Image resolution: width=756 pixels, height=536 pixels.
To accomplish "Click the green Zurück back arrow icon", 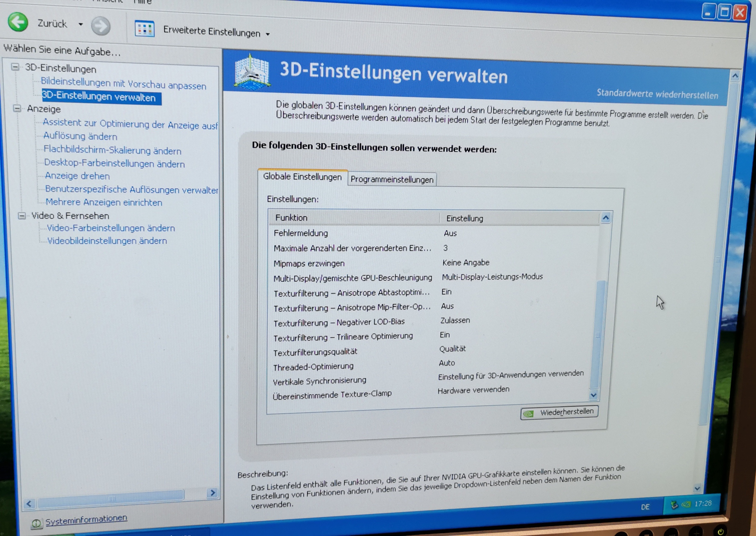I will click(18, 22).
